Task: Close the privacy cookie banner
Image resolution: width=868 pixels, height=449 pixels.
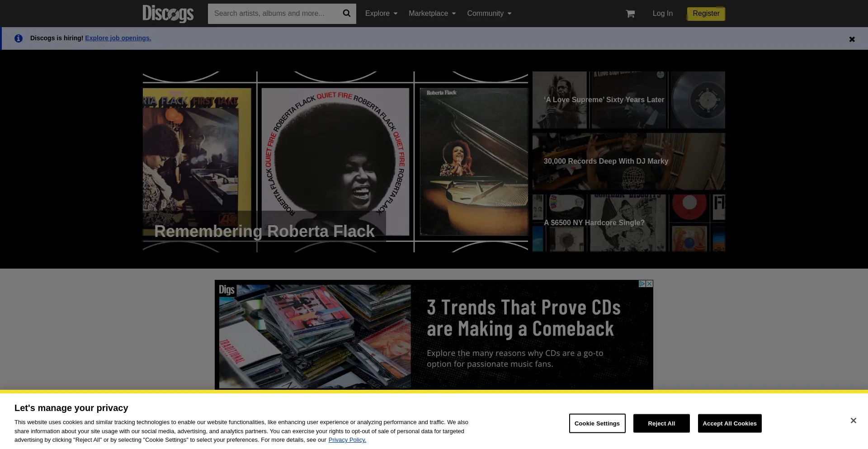Action: [853, 421]
